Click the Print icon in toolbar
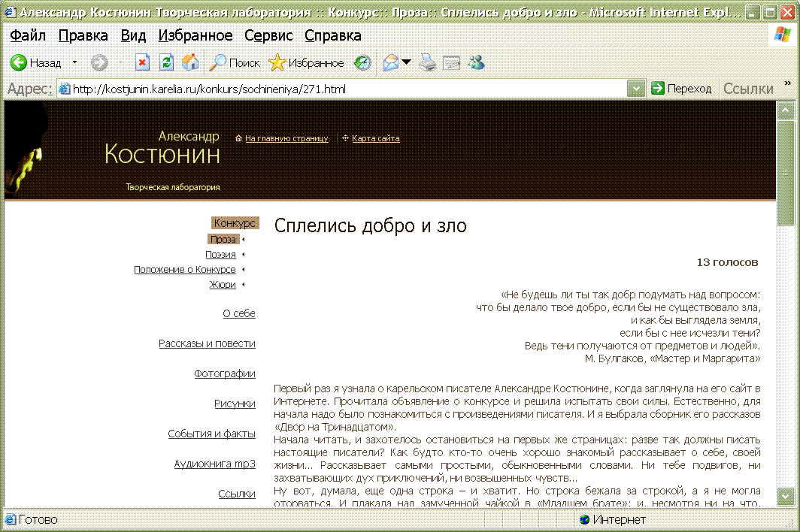The width and height of the screenshot is (800, 532). 427,63
